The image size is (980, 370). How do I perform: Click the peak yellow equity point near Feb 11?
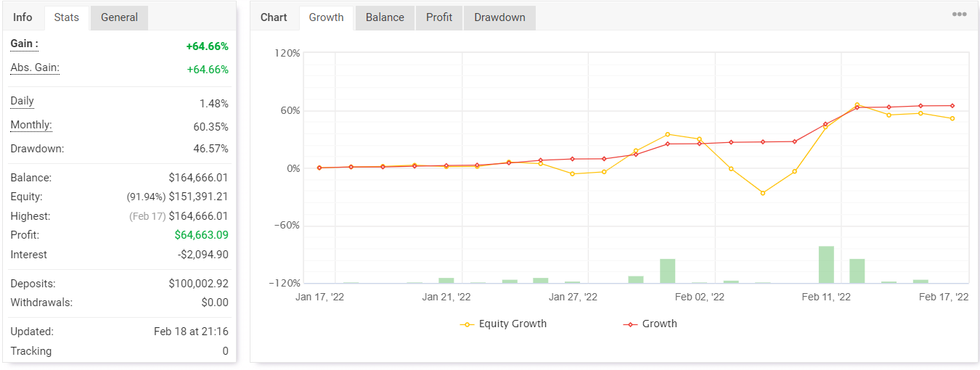tap(857, 105)
